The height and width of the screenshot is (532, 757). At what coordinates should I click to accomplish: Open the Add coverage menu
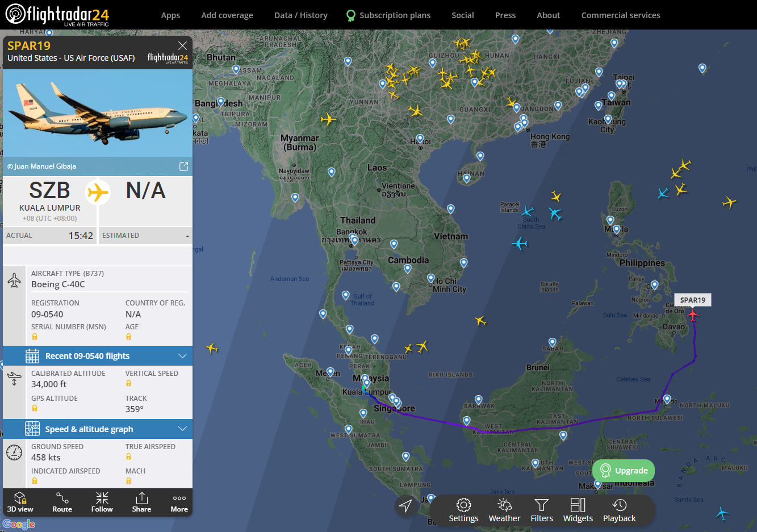tap(227, 15)
